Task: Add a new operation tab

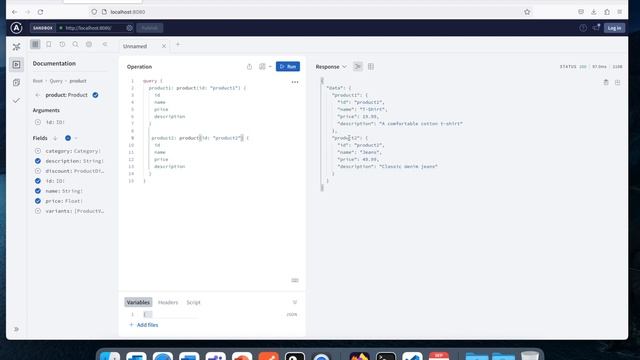Action: [178, 44]
